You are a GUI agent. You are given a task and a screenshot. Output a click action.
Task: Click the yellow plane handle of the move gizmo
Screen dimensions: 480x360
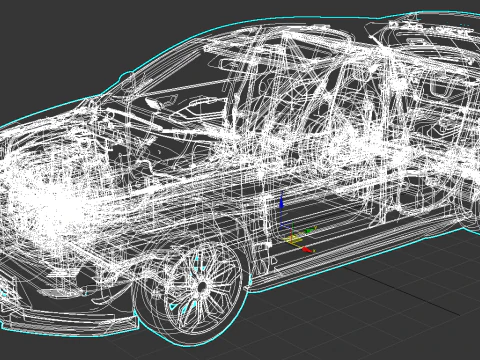pyautogui.click(x=291, y=239)
